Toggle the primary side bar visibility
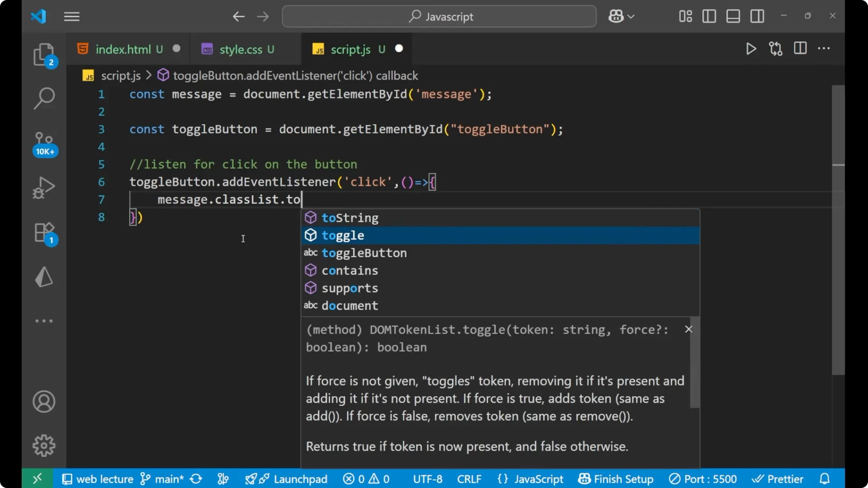868x488 pixels. click(x=709, y=16)
